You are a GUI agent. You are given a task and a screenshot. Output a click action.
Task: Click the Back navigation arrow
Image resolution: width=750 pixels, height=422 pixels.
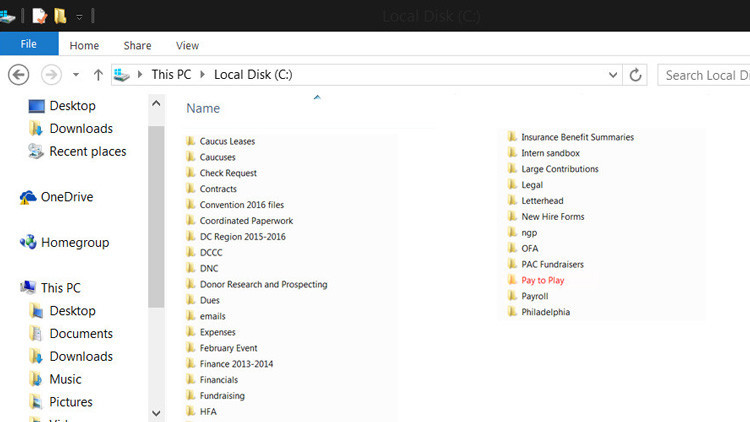(19, 75)
